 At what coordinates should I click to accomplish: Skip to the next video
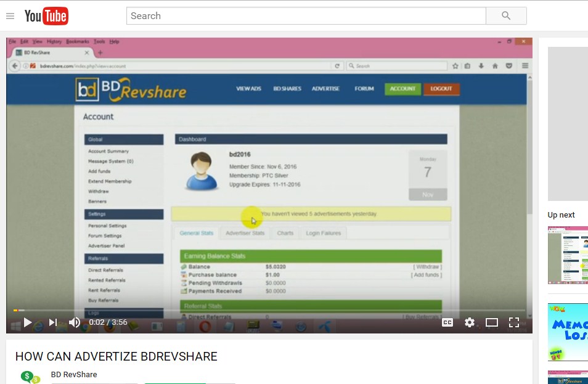(x=53, y=322)
